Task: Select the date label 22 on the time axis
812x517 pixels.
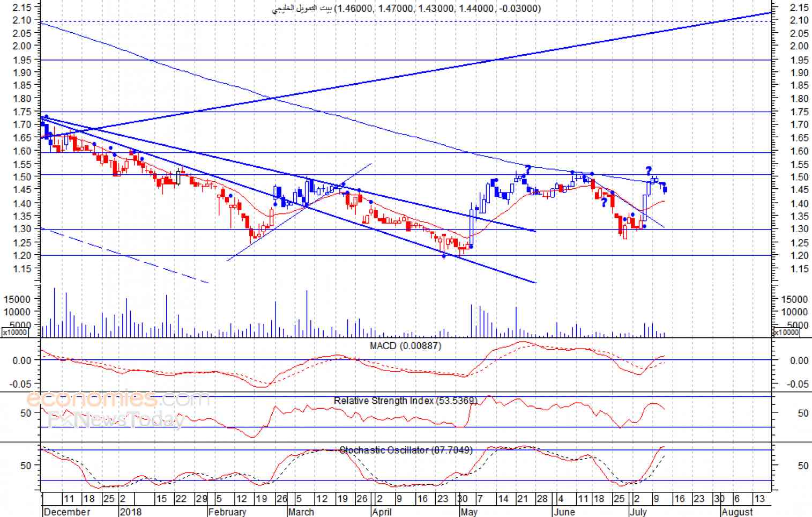Action: pyautogui.click(x=181, y=499)
